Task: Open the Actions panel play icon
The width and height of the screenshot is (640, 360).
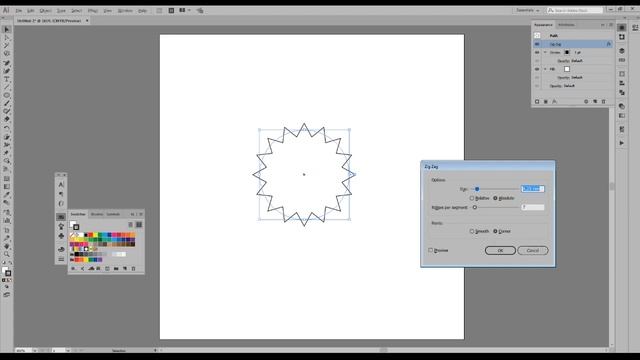Action: click(x=622, y=143)
